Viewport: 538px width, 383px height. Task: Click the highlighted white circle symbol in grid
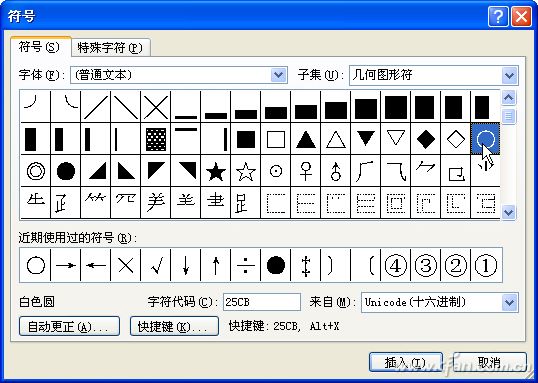486,139
